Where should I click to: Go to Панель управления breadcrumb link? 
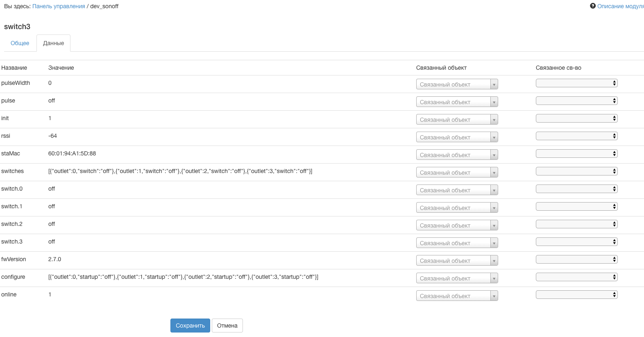pos(59,6)
